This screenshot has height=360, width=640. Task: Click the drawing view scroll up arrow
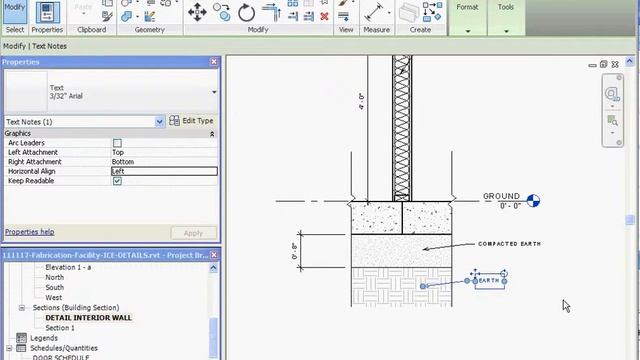[x=630, y=62]
